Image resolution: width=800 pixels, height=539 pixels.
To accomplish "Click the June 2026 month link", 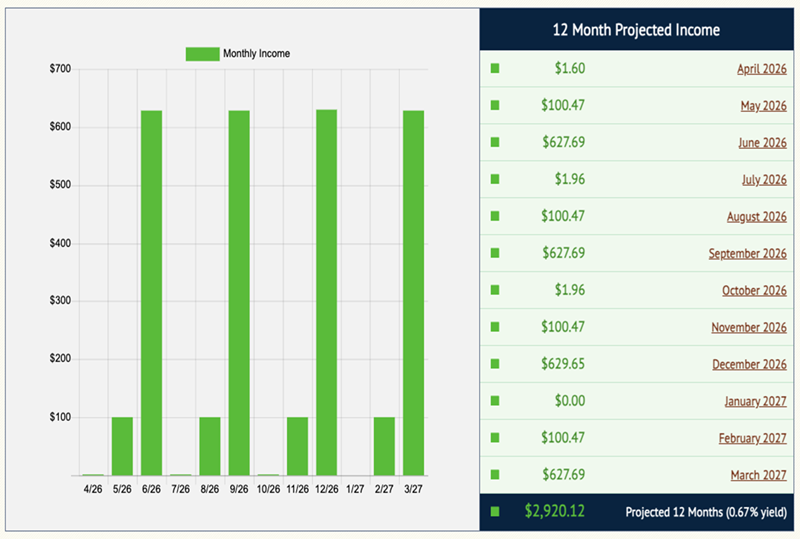I will click(763, 143).
